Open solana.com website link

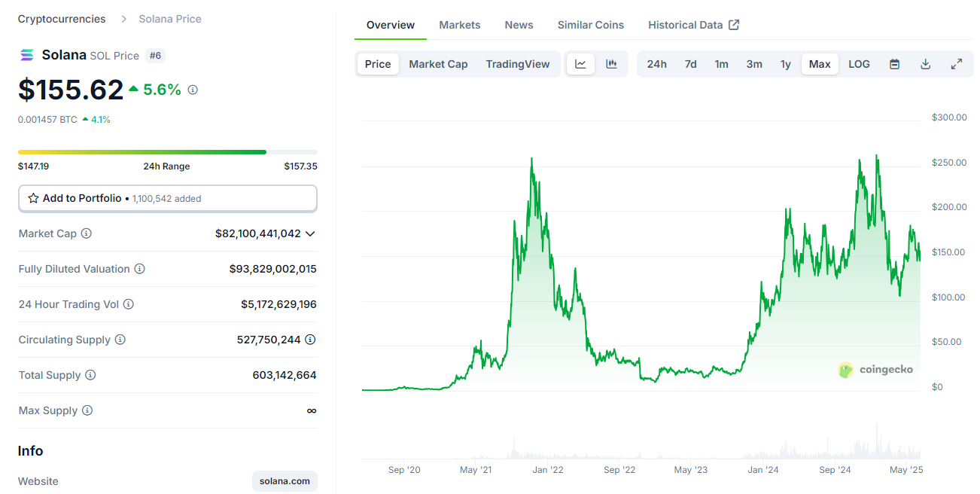tap(285, 481)
